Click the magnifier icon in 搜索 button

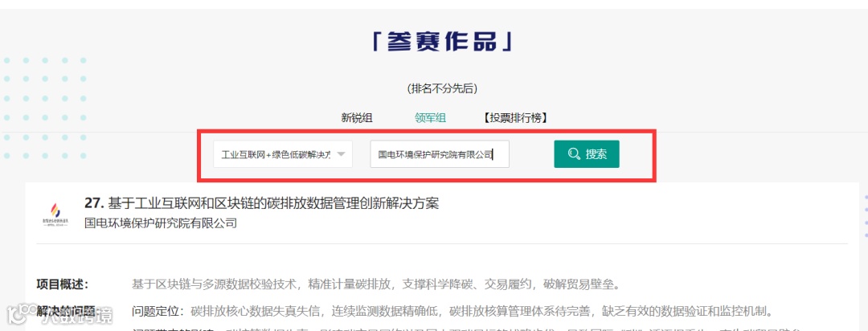574,154
